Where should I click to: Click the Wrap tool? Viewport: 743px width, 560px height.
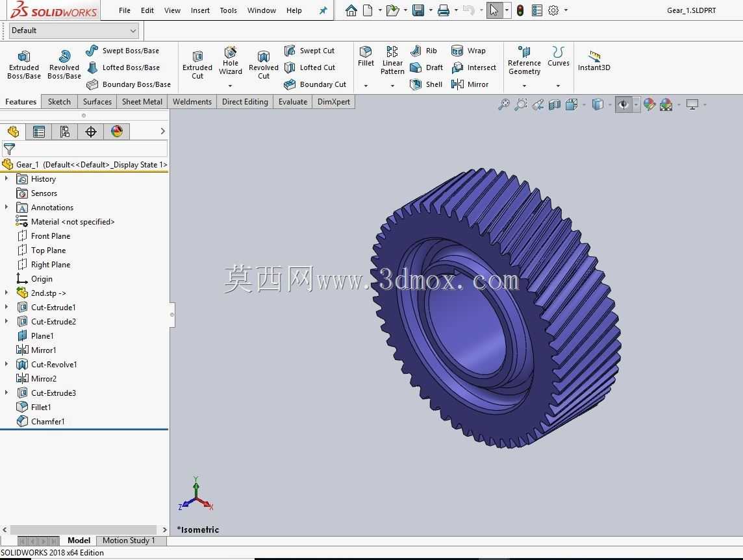pos(468,51)
